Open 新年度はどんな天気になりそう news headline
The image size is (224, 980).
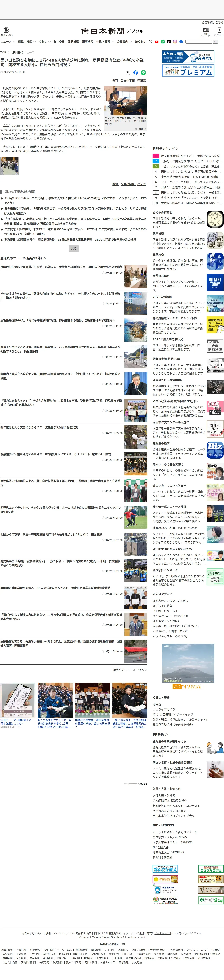[39, 427]
